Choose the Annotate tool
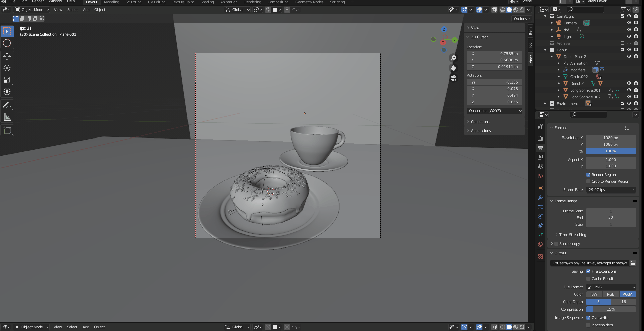This screenshot has height=331, width=644. click(x=7, y=105)
